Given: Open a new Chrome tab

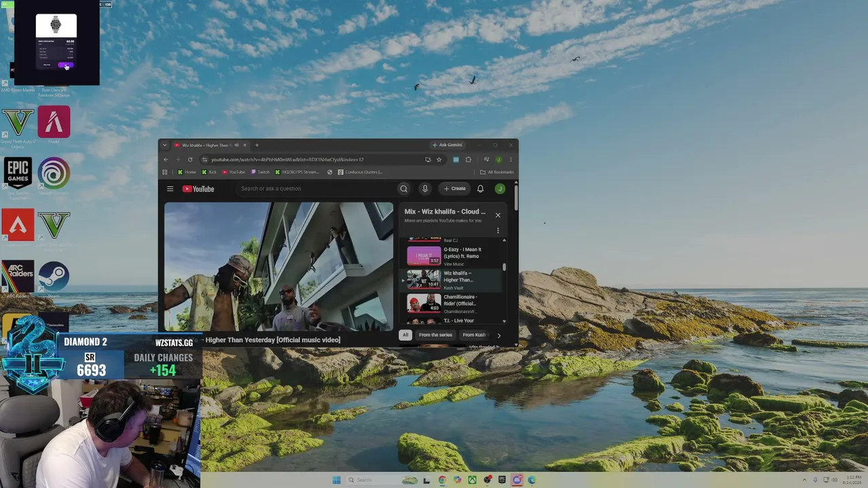Looking at the screenshot, I should 256,145.
